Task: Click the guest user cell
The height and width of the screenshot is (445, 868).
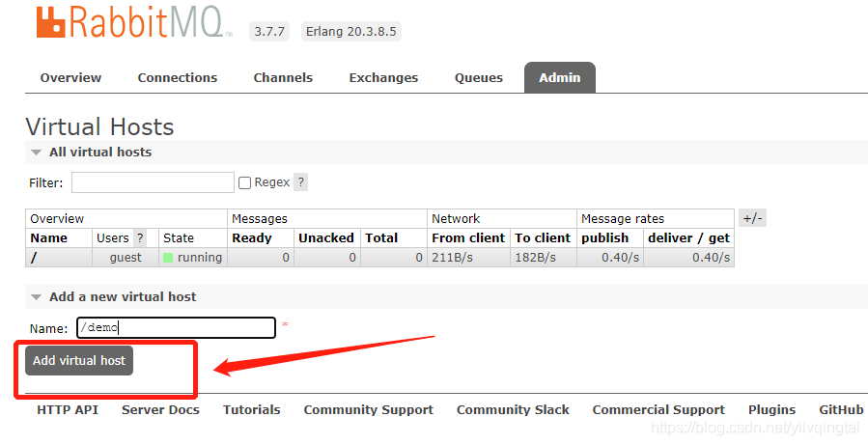Action: pyautogui.click(x=126, y=258)
